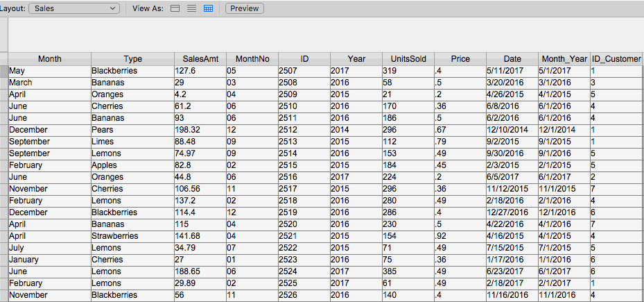Click the Date cell 11/16/2016
Viewport: 644px width, 302px height.
[512, 296]
